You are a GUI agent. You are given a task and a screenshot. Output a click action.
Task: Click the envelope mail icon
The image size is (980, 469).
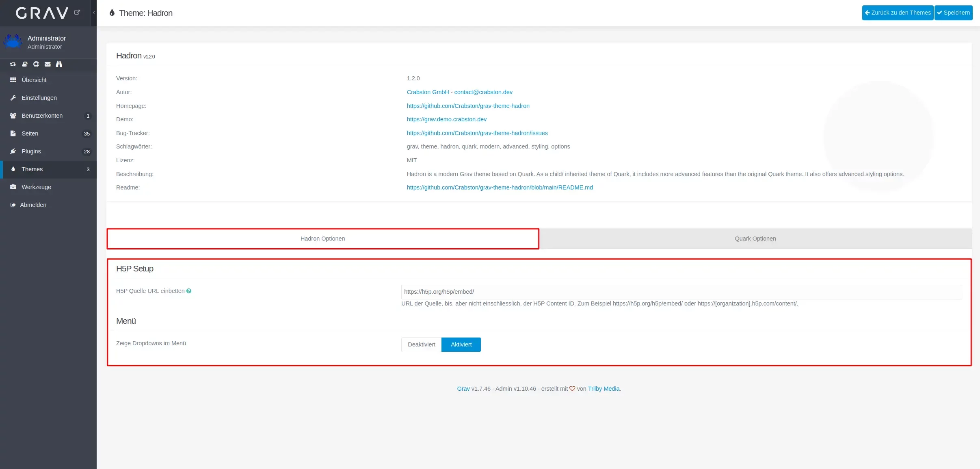point(48,64)
